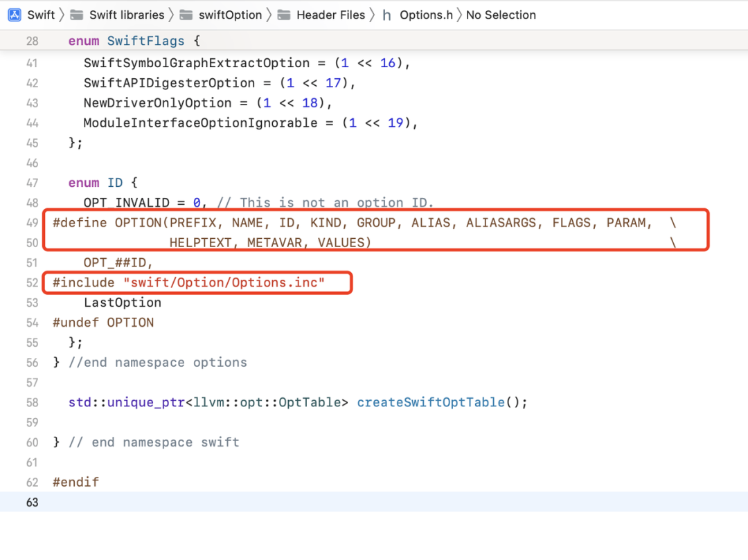Select the Header Files breadcrumb label
Image resolution: width=748 pixels, height=560 pixels.
click(330, 15)
